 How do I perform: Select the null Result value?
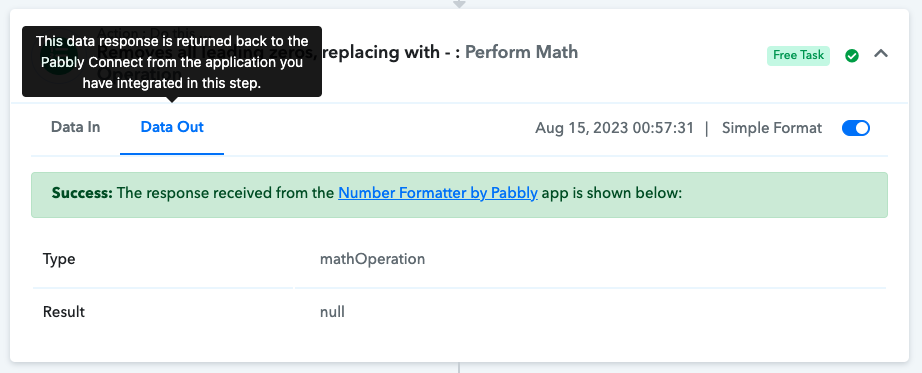(x=332, y=312)
